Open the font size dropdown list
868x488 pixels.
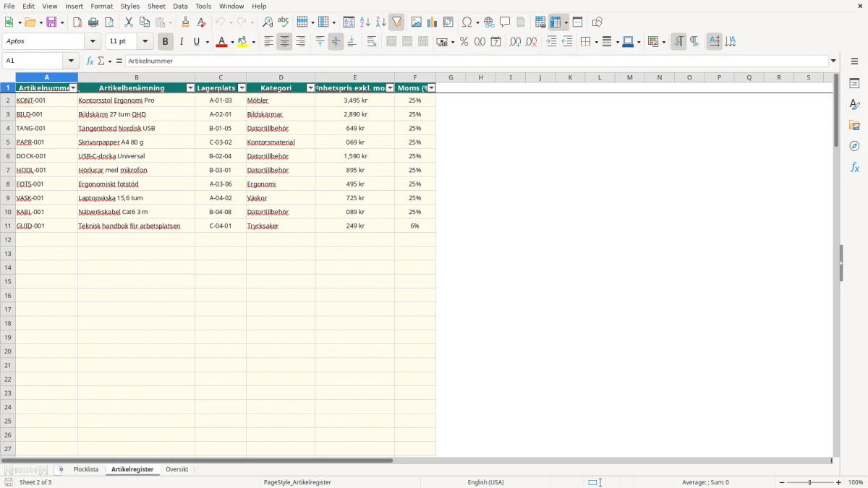[x=145, y=42]
